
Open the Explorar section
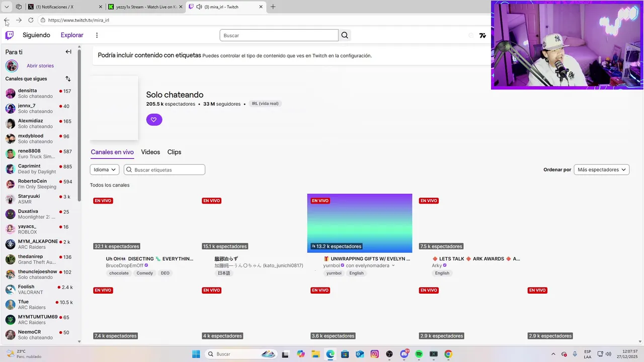[x=72, y=35]
